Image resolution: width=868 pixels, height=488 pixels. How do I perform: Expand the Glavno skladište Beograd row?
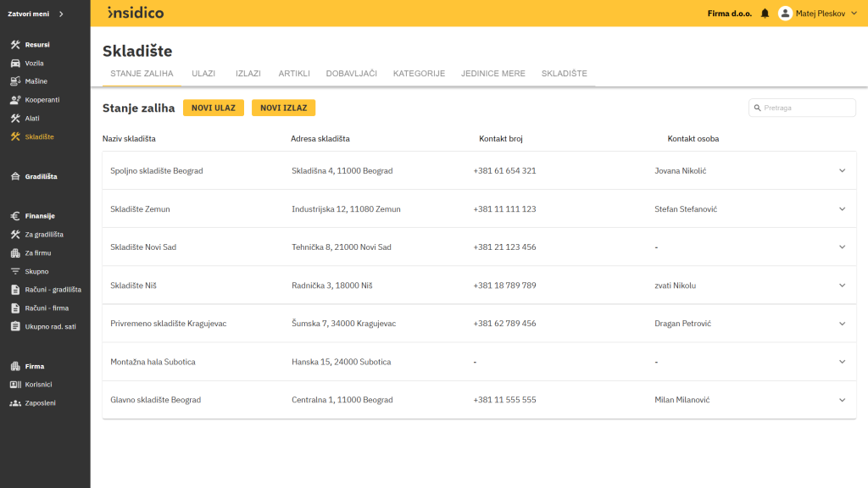tap(842, 400)
